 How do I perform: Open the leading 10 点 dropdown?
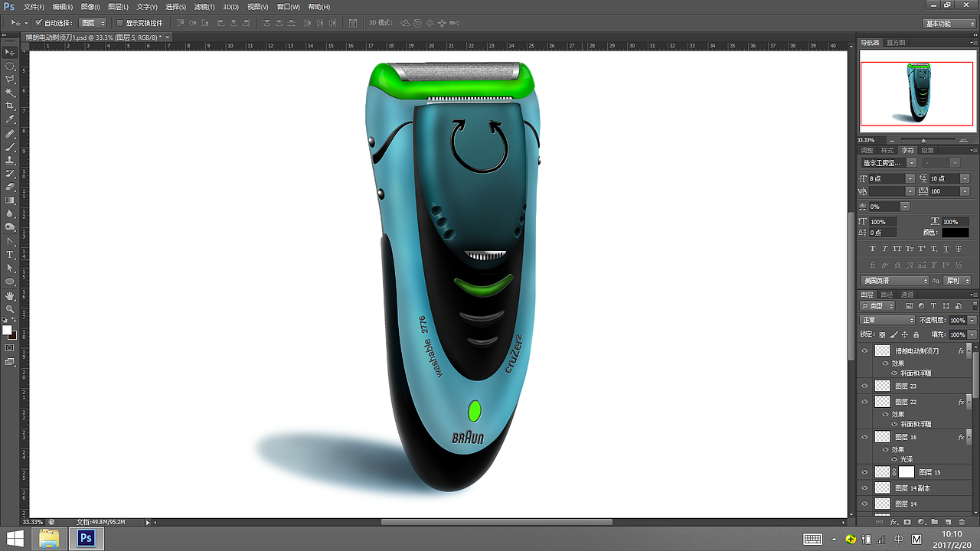pyautogui.click(x=965, y=178)
